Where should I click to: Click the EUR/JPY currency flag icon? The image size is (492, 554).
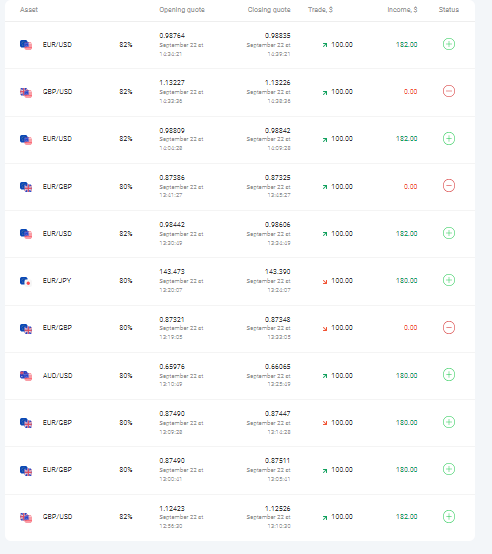pos(25,281)
